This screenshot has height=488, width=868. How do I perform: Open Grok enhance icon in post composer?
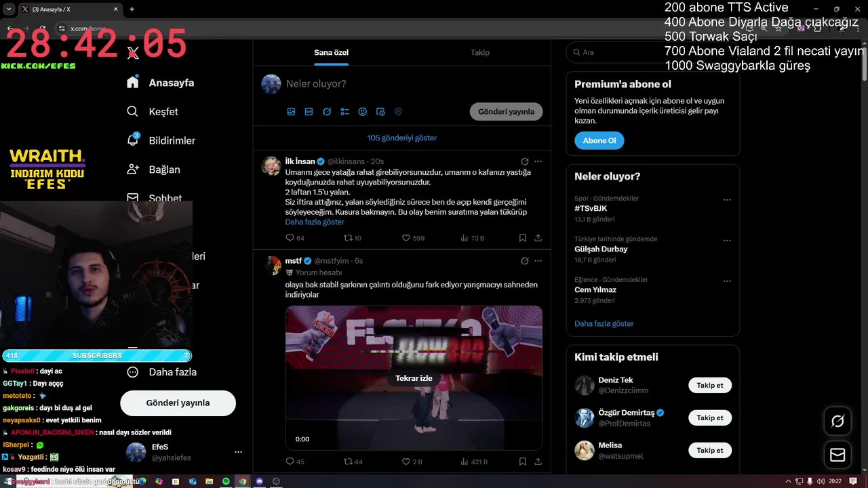tap(327, 112)
